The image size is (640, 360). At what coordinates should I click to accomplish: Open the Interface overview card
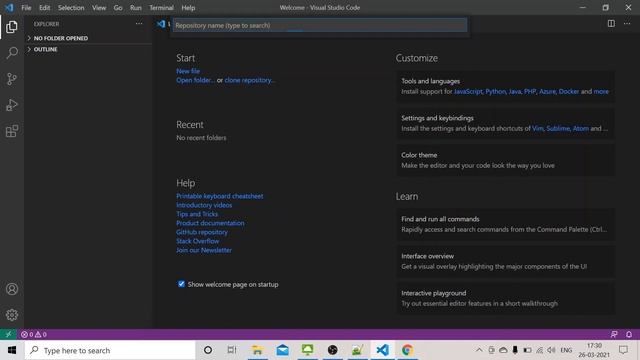pos(505,261)
